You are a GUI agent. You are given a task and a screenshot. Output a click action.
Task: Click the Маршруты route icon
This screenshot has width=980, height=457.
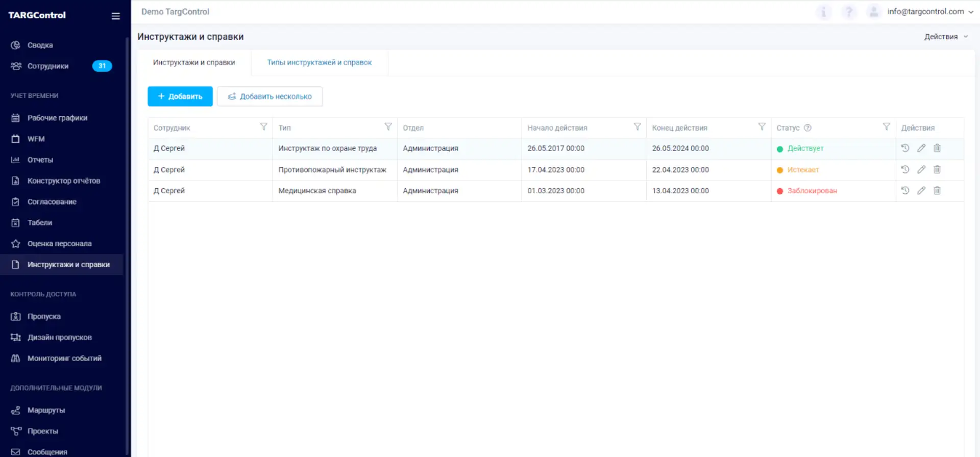[16, 410]
